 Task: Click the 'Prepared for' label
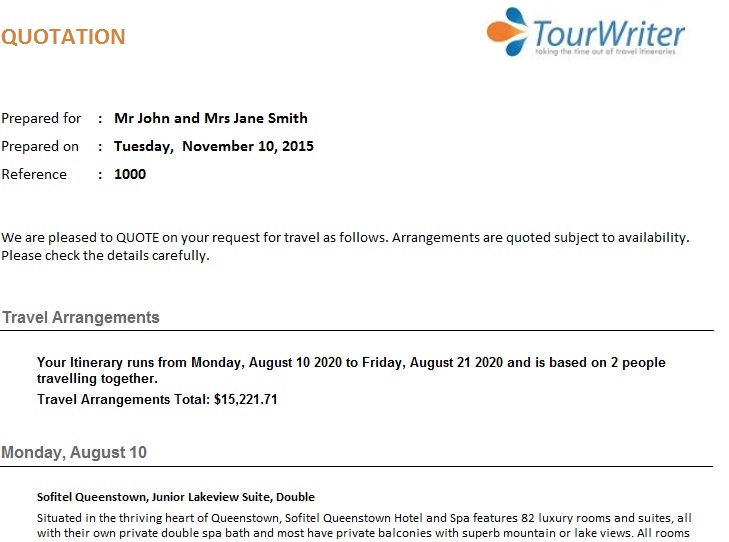pyautogui.click(x=41, y=118)
